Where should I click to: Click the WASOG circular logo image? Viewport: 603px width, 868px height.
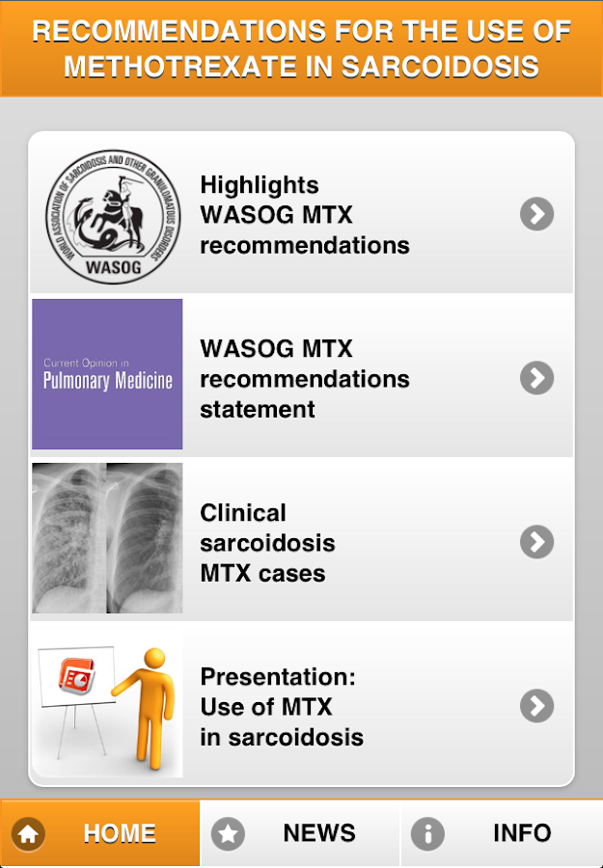coord(107,215)
